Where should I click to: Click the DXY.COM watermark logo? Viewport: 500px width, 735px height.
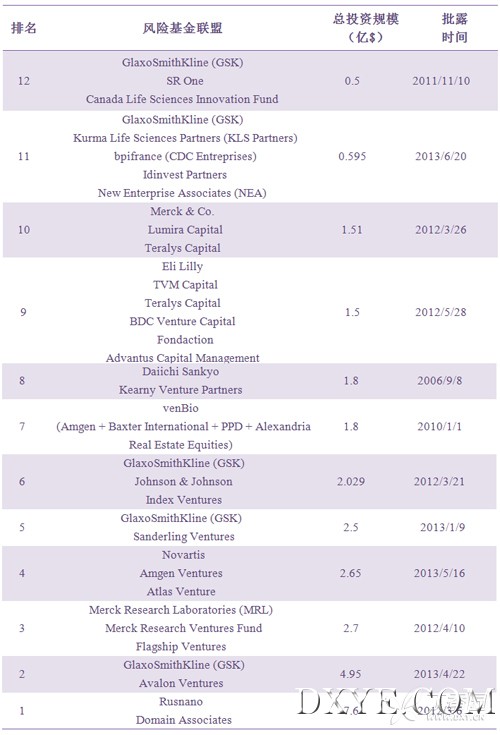point(396,705)
